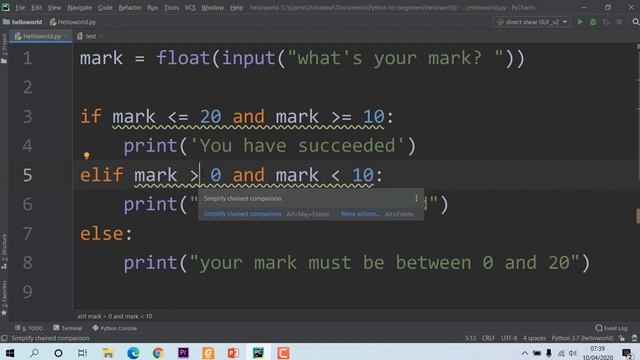Open Cortana circle icon on taskbar
640x360 pixels.
point(58,353)
